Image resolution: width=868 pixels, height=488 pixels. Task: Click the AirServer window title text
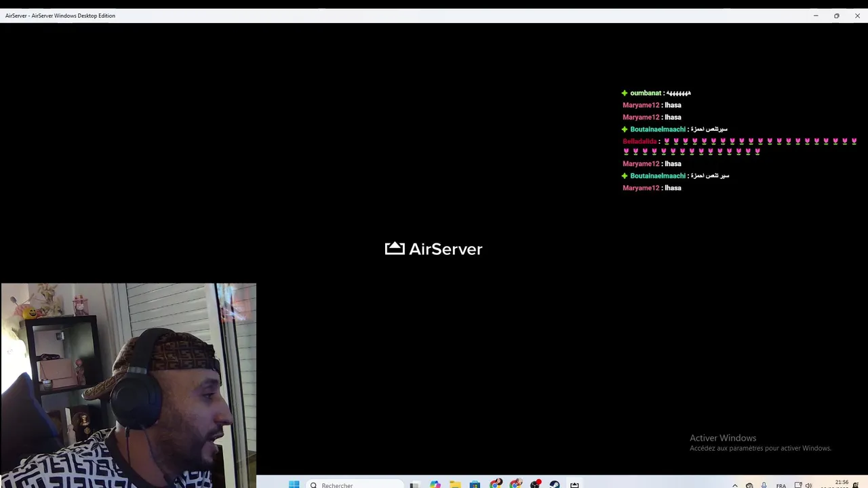[x=60, y=16]
